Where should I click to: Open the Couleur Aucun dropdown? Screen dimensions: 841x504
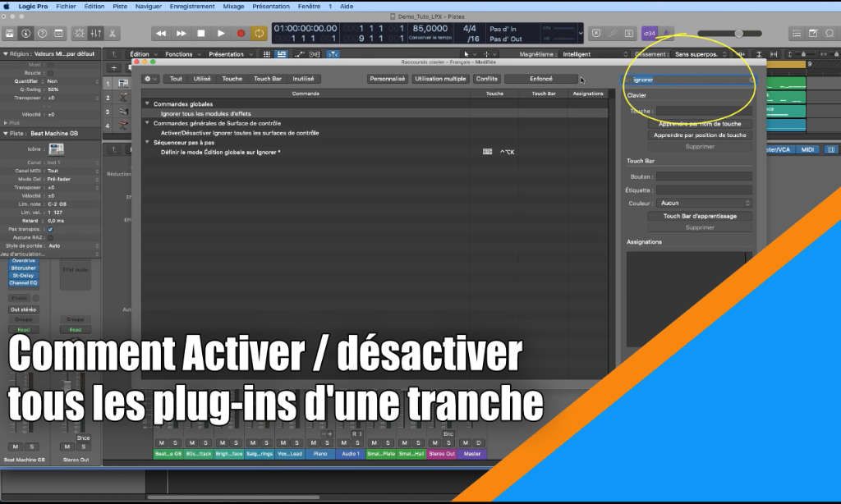pyautogui.click(x=705, y=204)
